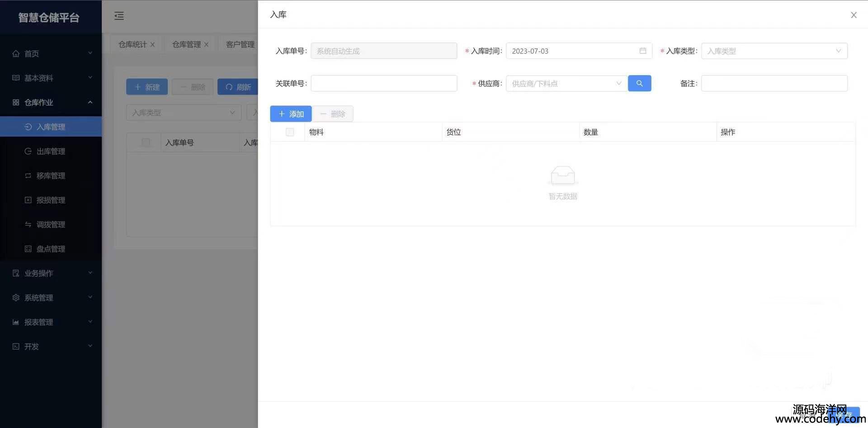This screenshot has height=428, width=868.
Task: Switch to the 仓库统计 tab
Action: (x=132, y=44)
